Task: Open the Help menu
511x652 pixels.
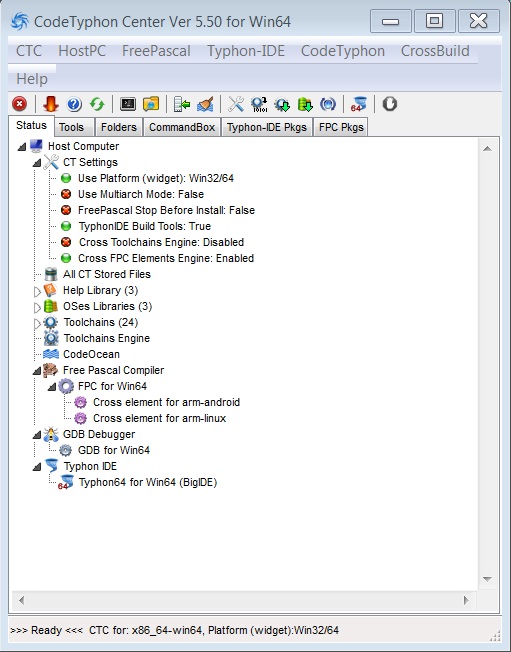Action: (32, 79)
